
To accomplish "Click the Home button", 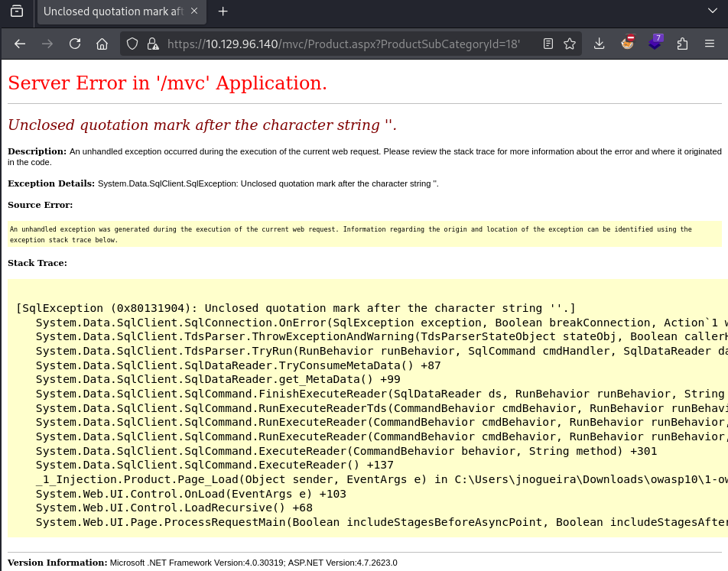I will click(x=102, y=44).
